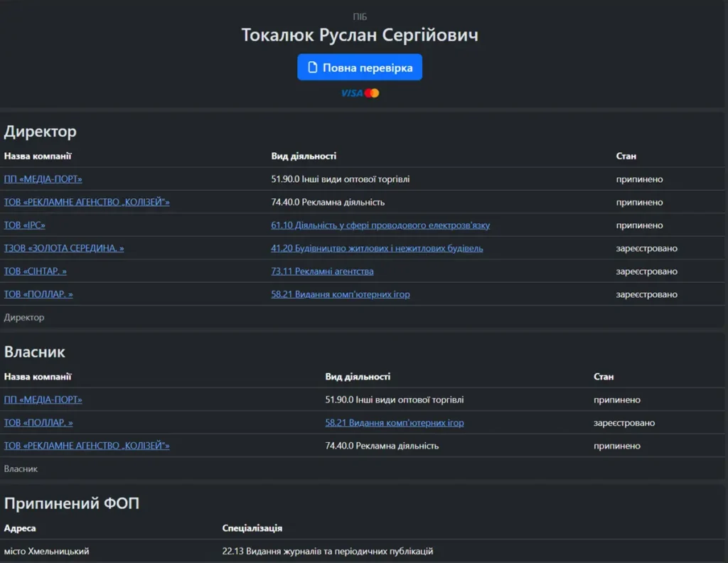Image resolution: width=728 pixels, height=563 pixels.
Task: Click 51.90.0 Інші види оптової торгівлі in Директор table
Action: [x=341, y=179]
